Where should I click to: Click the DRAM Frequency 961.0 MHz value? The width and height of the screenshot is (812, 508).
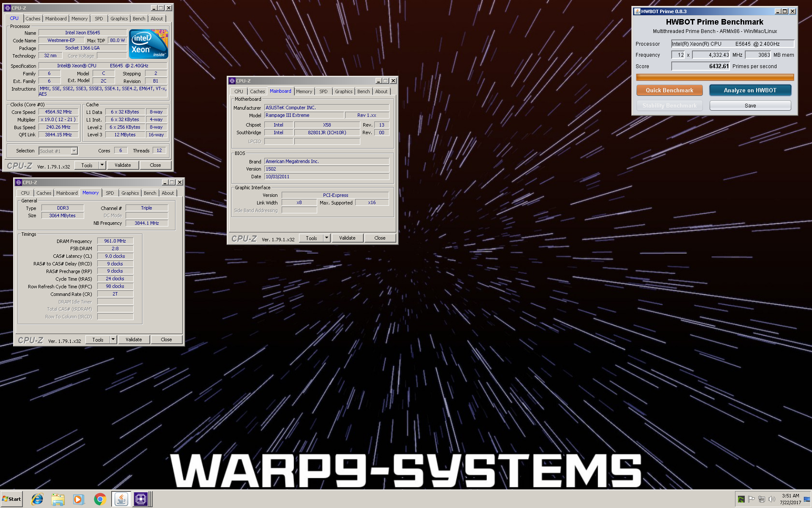pos(115,241)
